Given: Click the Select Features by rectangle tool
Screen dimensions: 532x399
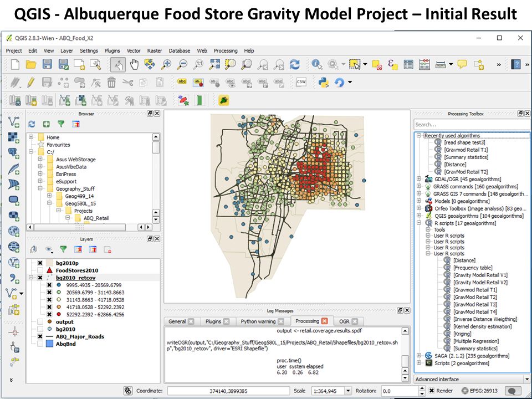Looking at the screenshot, I should point(355,64).
